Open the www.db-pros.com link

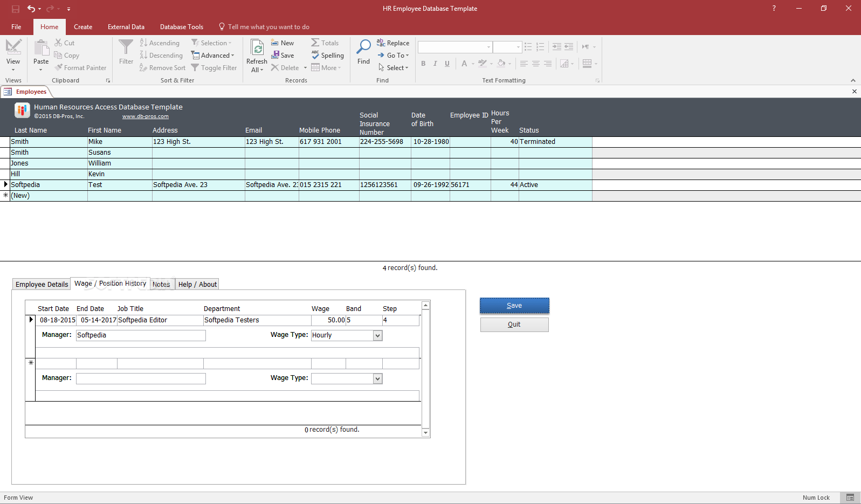coord(146,116)
